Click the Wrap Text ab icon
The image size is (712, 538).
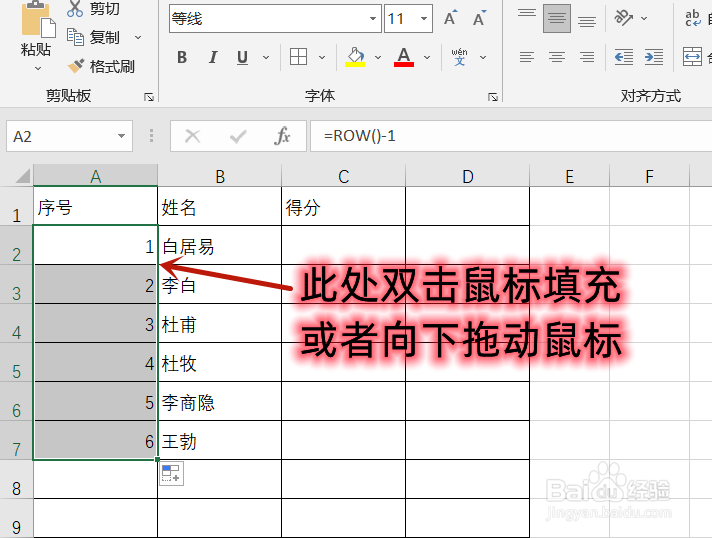[693, 18]
